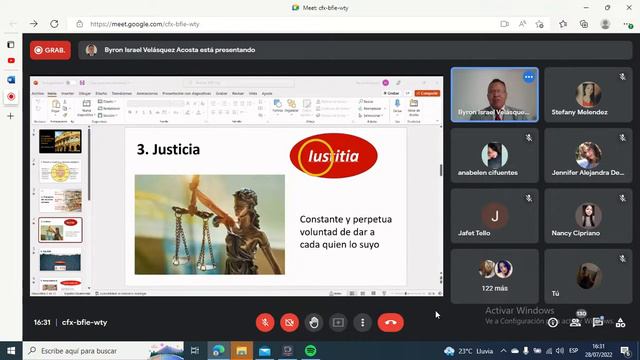
Task: Switch to Outlook vertical tab
Action: click(11, 80)
